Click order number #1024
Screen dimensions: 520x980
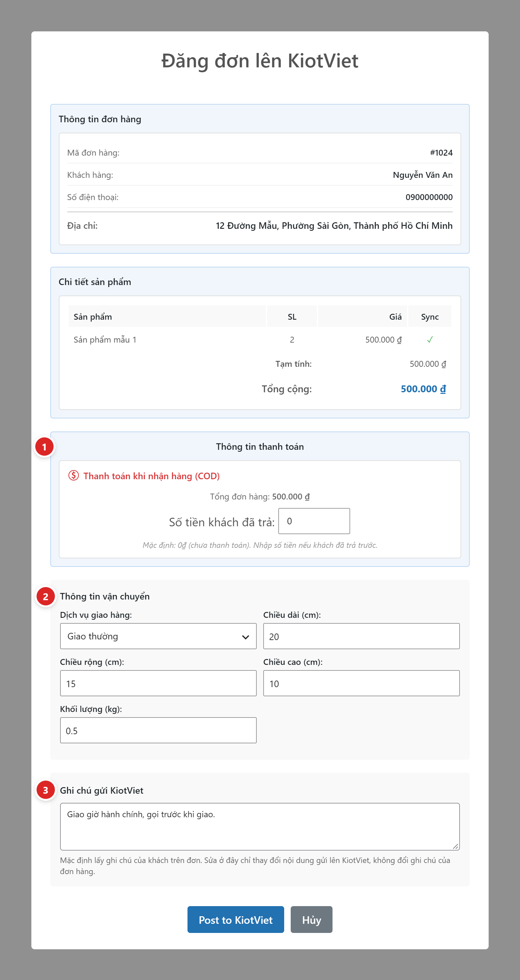[x=441, y=153]
